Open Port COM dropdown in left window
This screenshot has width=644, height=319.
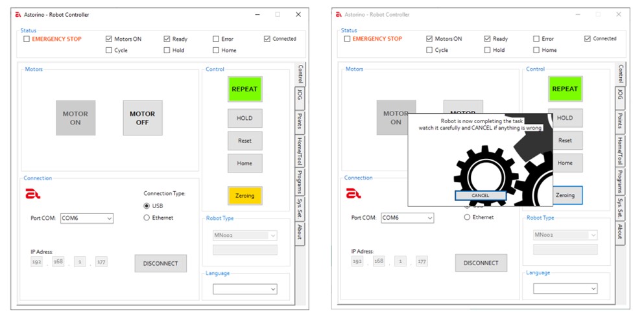[x=87, y=219]
